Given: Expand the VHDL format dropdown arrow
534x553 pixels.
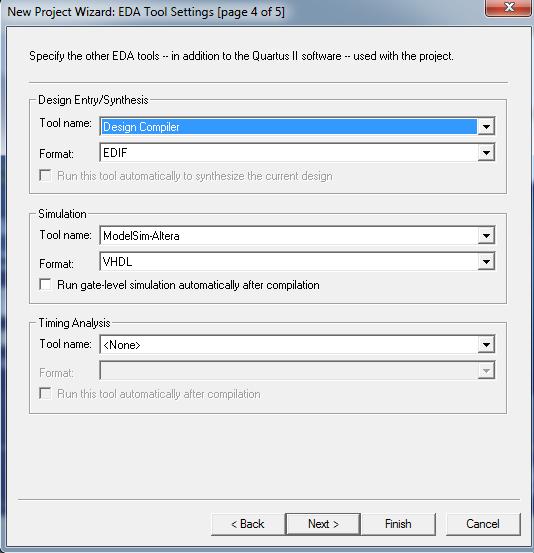Looking at the screenshot, I should pos(486,262).
